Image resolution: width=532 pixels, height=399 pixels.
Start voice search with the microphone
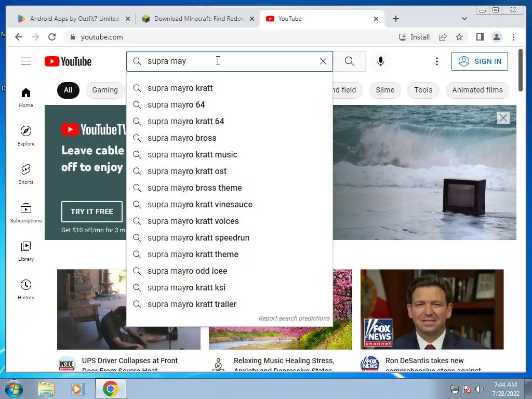tap(381, 61)
